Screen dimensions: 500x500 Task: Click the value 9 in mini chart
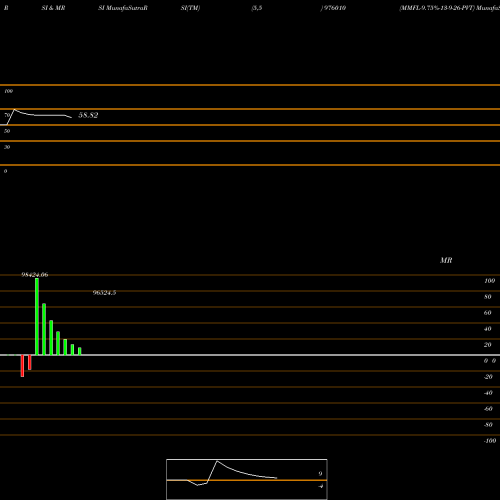320,474
